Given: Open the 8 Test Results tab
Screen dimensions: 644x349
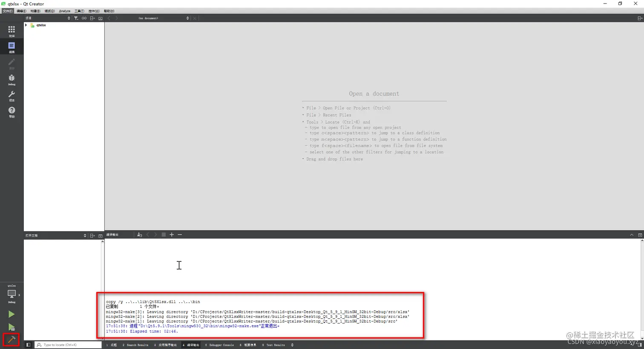Looking at the screenshot, I should (x=273, y=345).
